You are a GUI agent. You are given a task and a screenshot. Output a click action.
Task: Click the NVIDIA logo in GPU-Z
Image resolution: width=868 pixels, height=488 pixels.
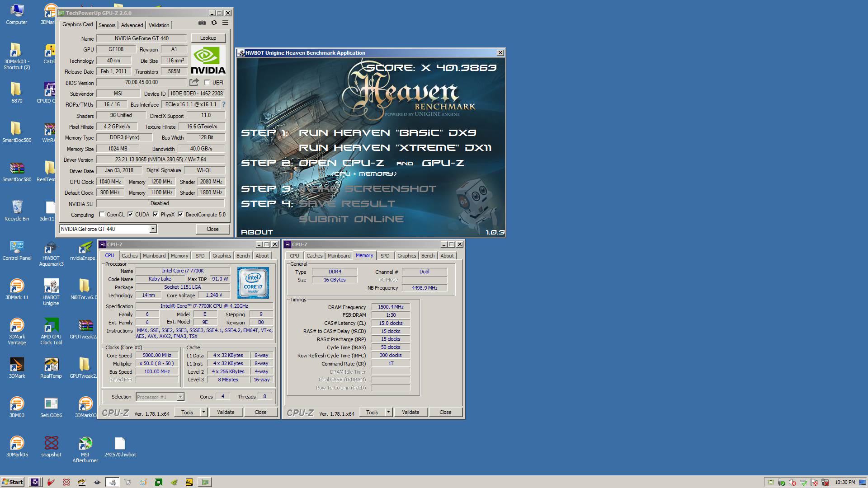208,60
